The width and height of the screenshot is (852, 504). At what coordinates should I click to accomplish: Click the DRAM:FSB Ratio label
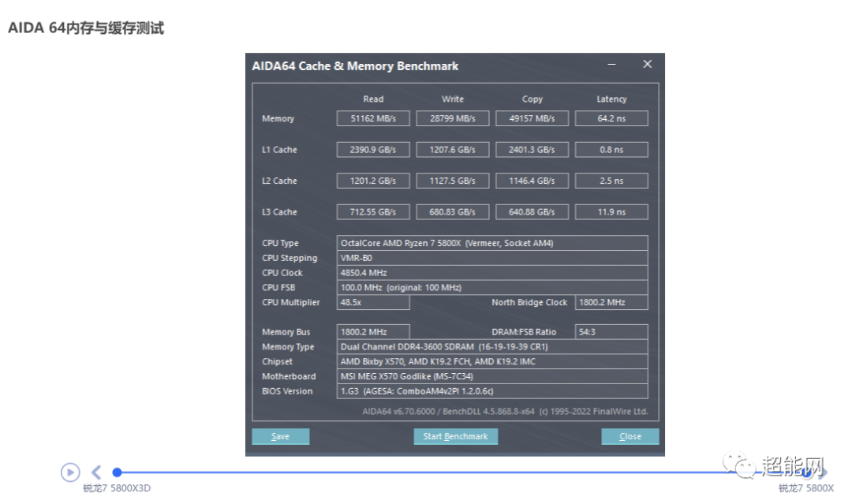click(524, 332)
